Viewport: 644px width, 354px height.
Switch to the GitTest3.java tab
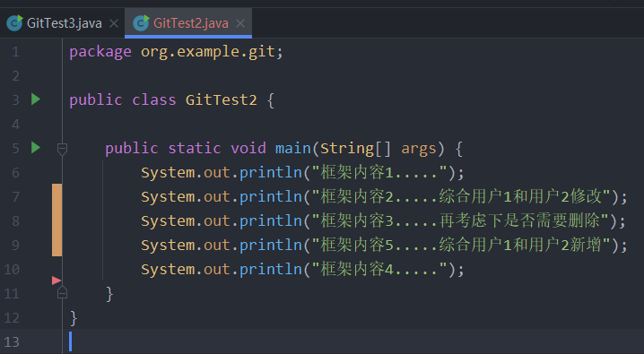pos(63,23)
